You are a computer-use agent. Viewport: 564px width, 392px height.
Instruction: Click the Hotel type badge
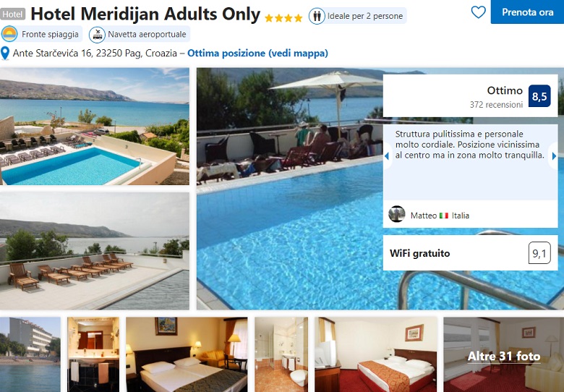tap(13, 14)
